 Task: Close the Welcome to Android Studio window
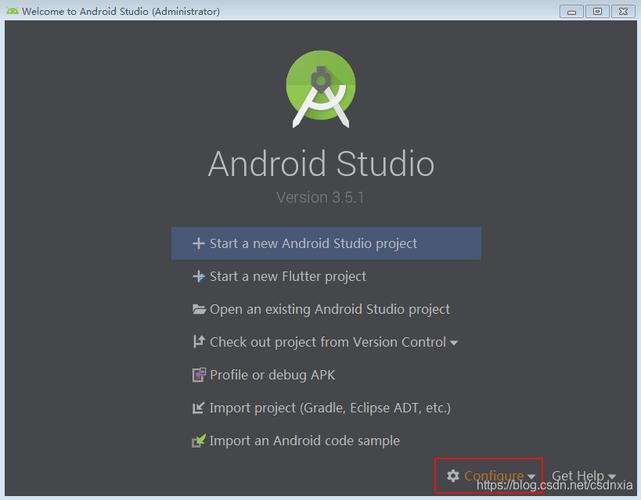623,11
